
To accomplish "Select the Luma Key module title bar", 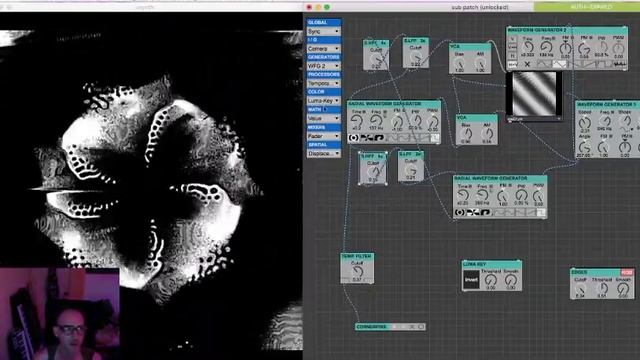I will click(491, 264).
